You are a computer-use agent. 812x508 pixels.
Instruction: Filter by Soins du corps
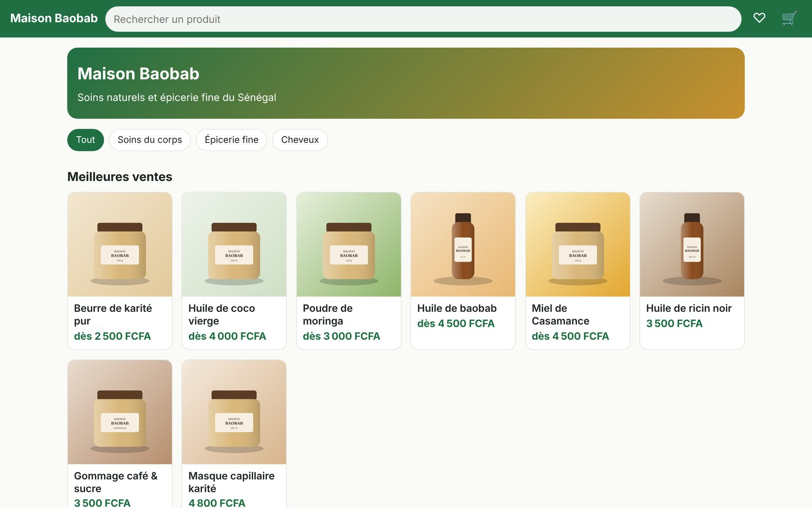coord(150,140)
